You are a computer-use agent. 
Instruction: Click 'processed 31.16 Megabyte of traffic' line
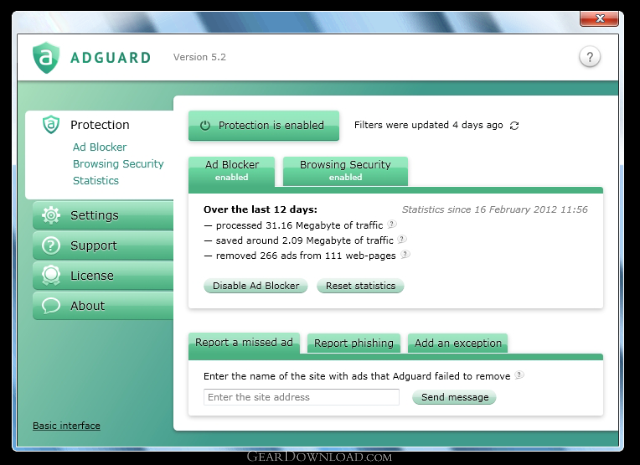pos(299,225)
